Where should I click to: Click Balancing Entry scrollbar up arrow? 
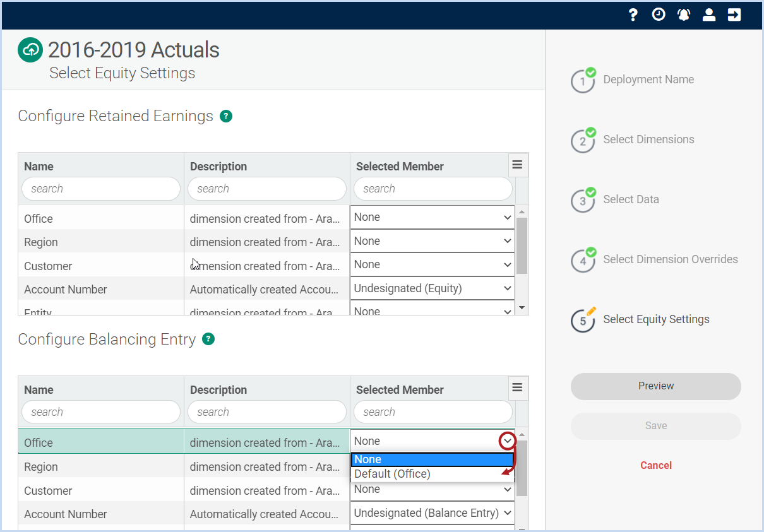[x=522, y=435]
